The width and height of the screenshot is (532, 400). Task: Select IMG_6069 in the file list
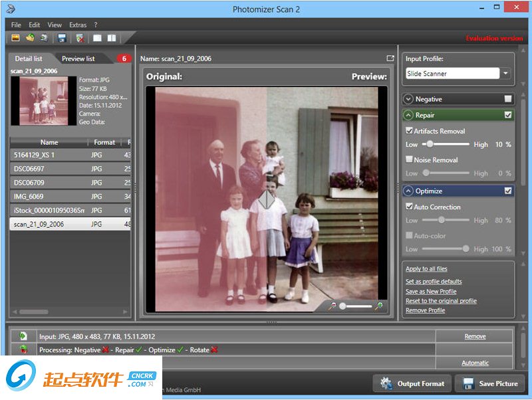(30, 197)
